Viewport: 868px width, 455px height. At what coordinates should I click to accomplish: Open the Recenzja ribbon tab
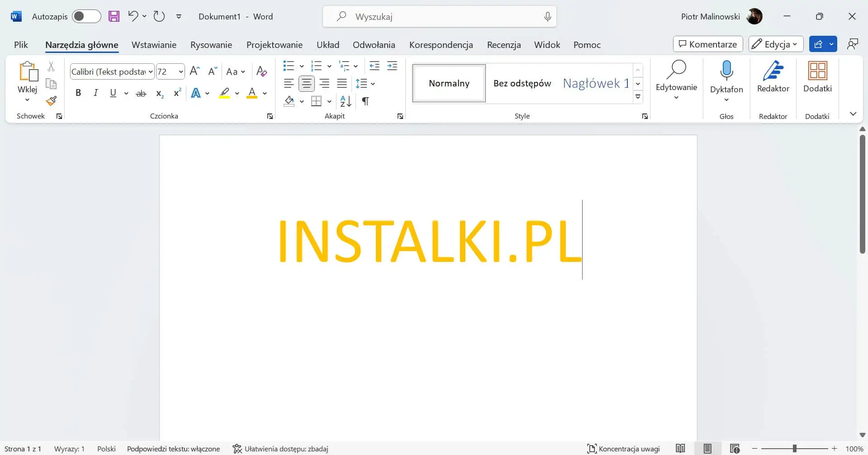click(x=503, y=45)
